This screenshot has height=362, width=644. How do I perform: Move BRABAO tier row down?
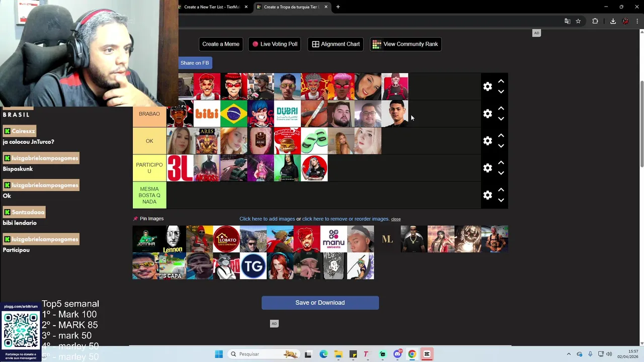tap(501, 119)
